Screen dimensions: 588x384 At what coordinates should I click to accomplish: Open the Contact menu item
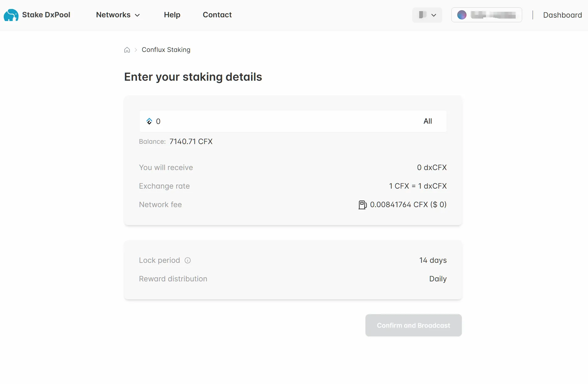[217, 15]
